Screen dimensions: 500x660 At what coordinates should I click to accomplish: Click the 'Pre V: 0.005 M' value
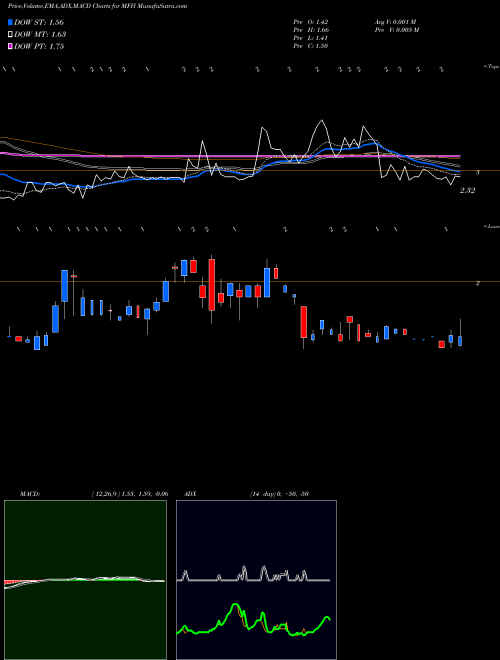[397, 30]
